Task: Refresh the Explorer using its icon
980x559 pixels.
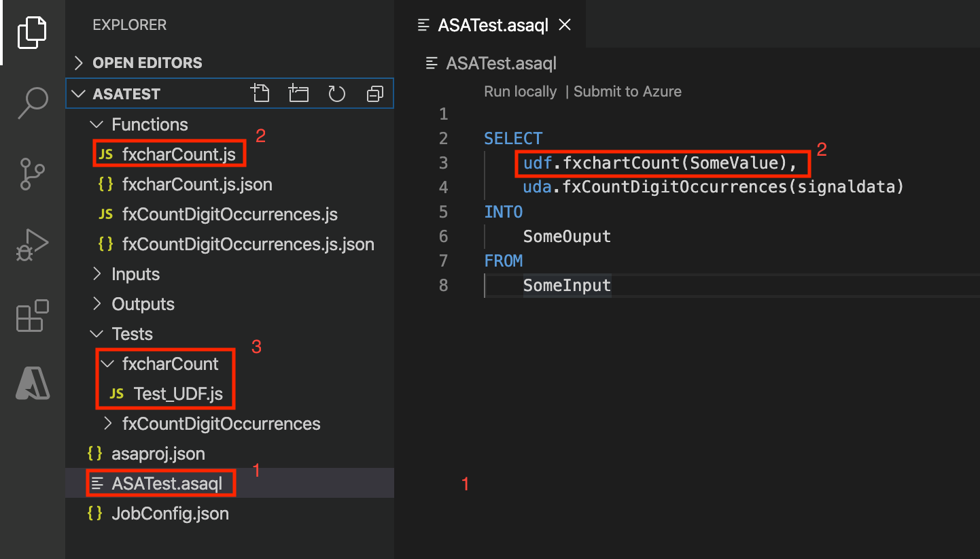Action: (337, 93)
